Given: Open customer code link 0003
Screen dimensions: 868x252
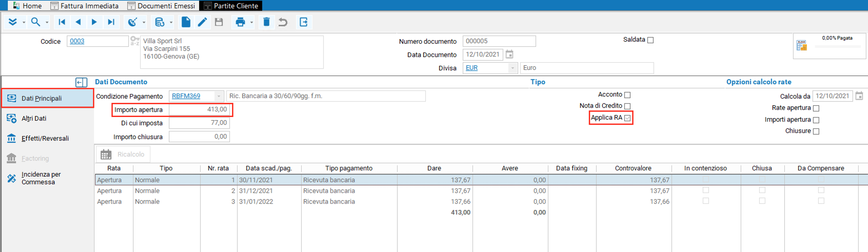Looking at the screenshot, I should click(x=77, y=41).
